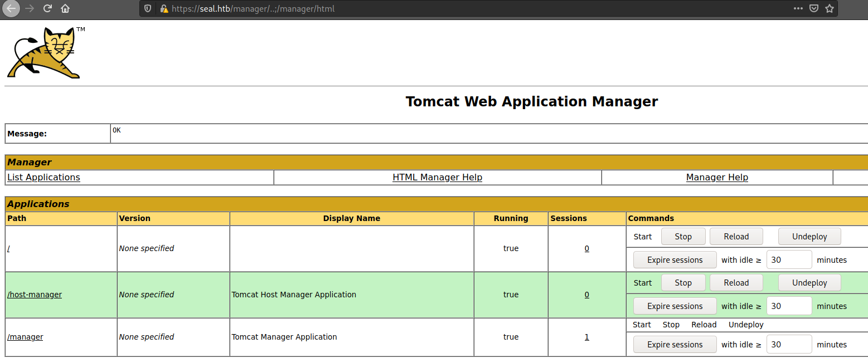Show site security info via padlock icon
The image size is (868, 358).
click(x=163, y=8)
